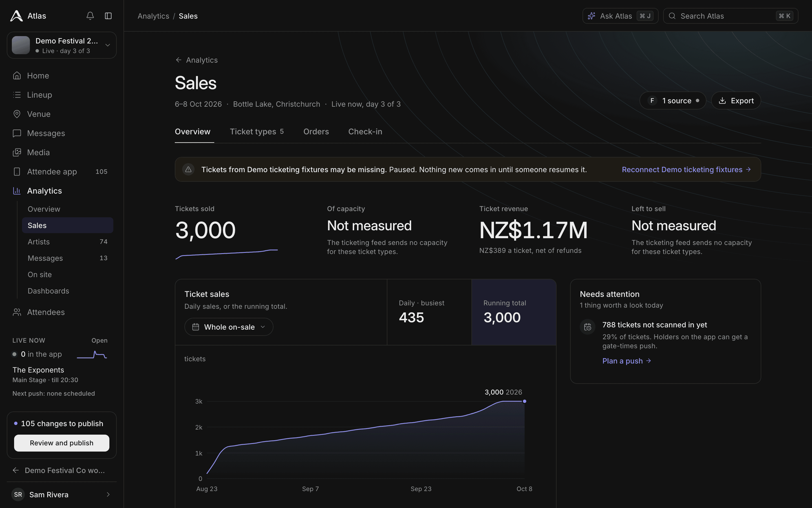Open the Whole on-sale range dropdown
The height and width of the screenshot is (508, 812).
228,327
